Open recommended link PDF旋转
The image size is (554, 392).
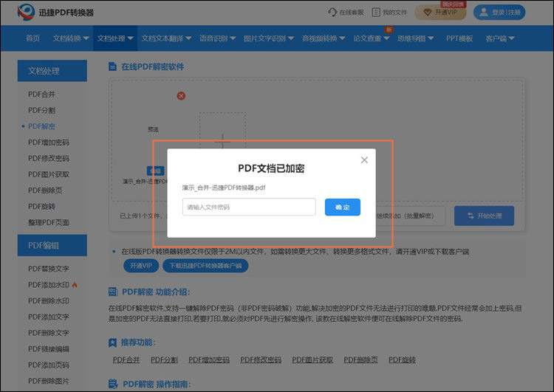pyautogui.click(x=402, y=360)
